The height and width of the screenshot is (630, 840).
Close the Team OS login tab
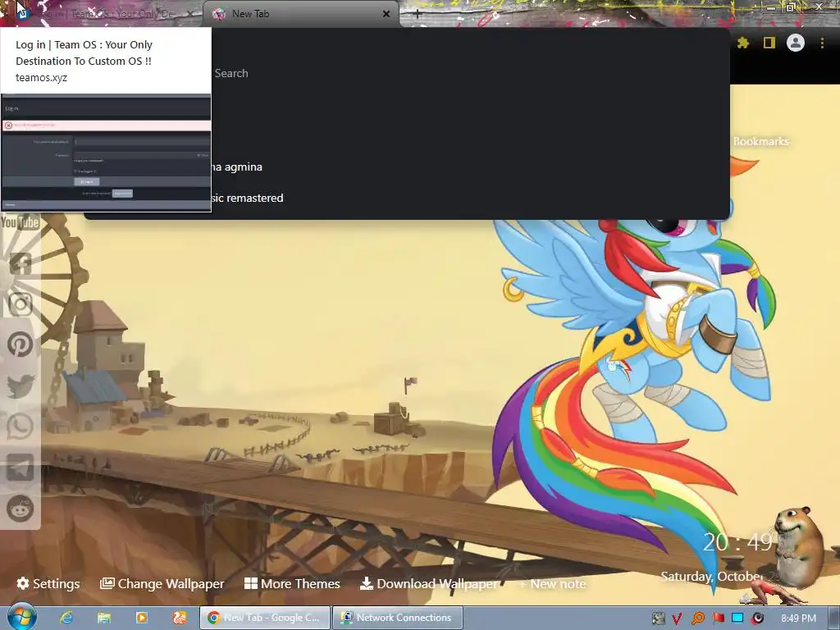(x=189, y=15)
